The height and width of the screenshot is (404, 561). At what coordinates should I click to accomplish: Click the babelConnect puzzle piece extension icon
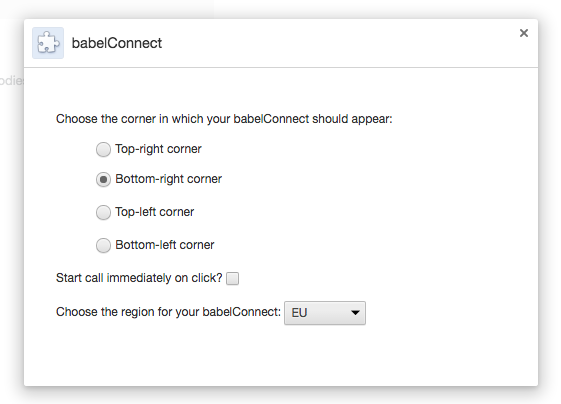click(x=48, y=43)
